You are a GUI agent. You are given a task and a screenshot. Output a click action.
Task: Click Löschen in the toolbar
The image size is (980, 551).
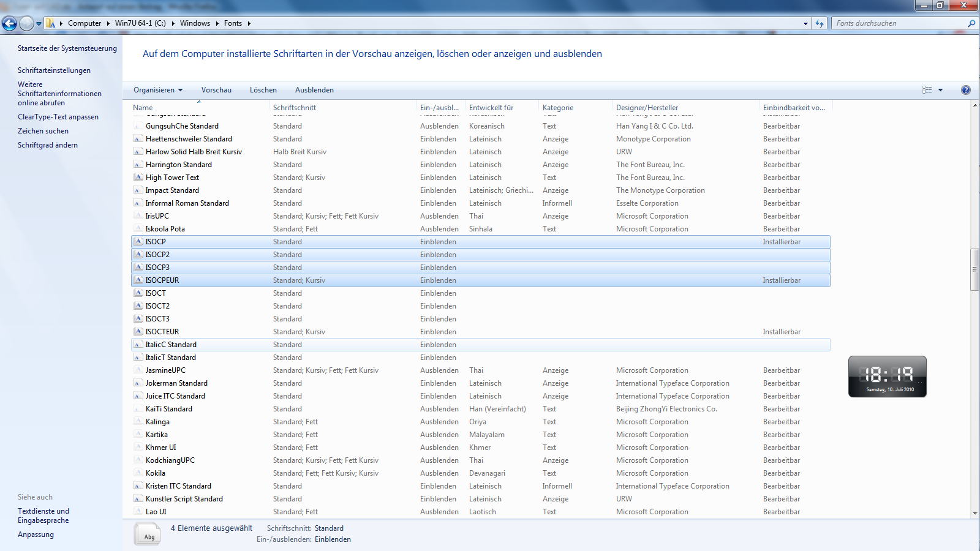(263, 90)
